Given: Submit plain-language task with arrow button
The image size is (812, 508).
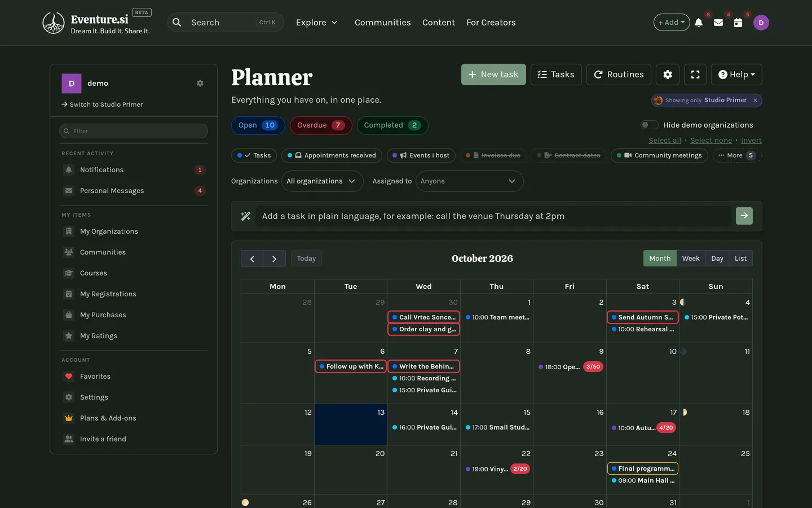Looking at the screenshot, I should 744,216.
